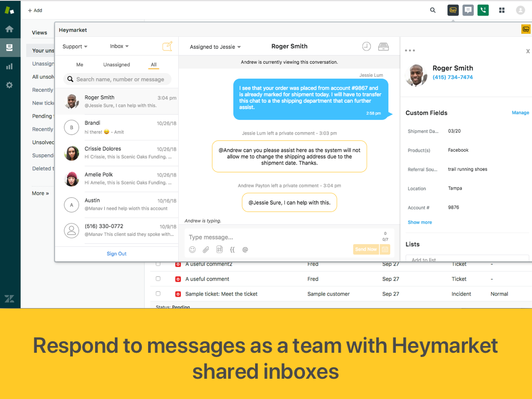Click the paperclip attachment icon

(206, 249)
